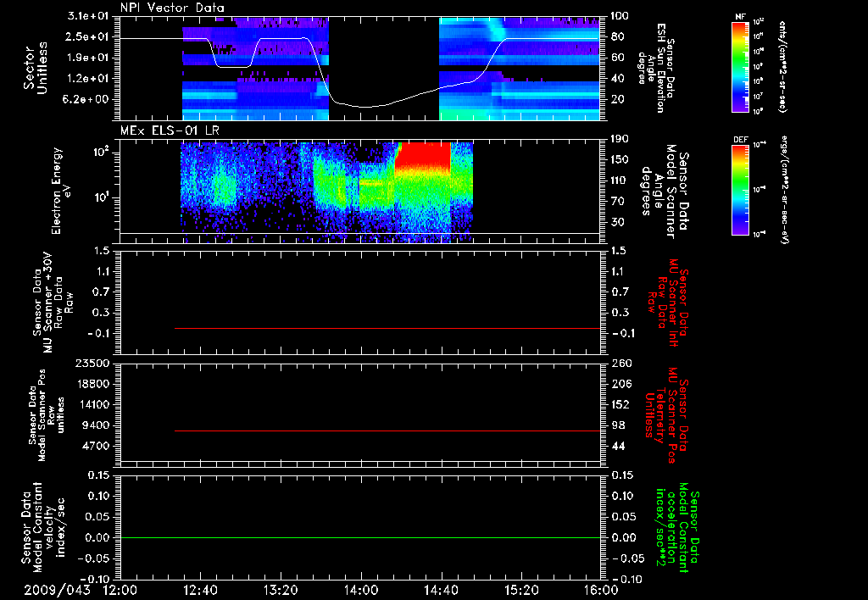
Task: Click the green "Model Constant acceleration" axis title
Action: click(x=677, y=529)
